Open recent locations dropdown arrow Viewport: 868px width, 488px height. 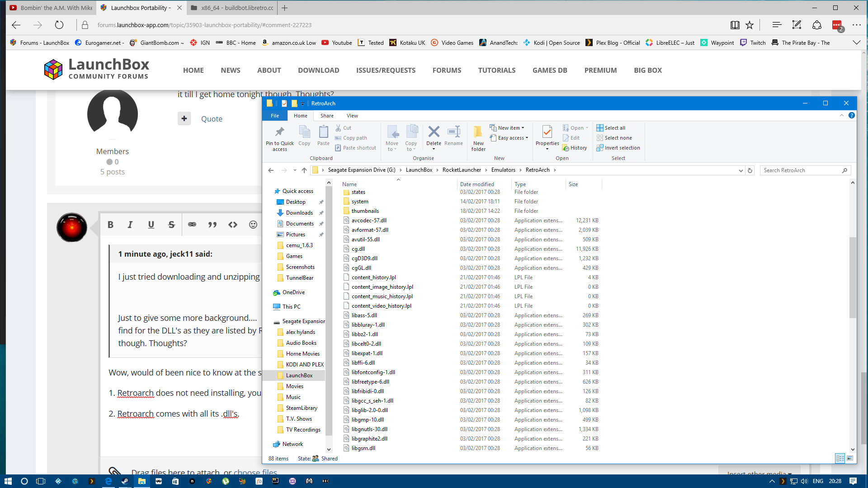coord(295,170)
